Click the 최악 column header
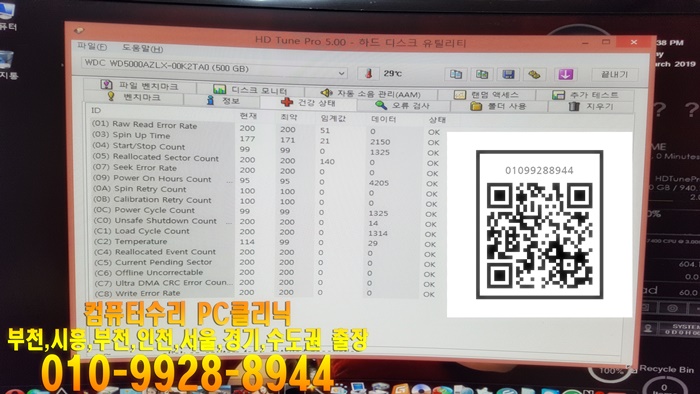Screen dimensions: 700x394 pyautogui.click(x=288, y=117)
